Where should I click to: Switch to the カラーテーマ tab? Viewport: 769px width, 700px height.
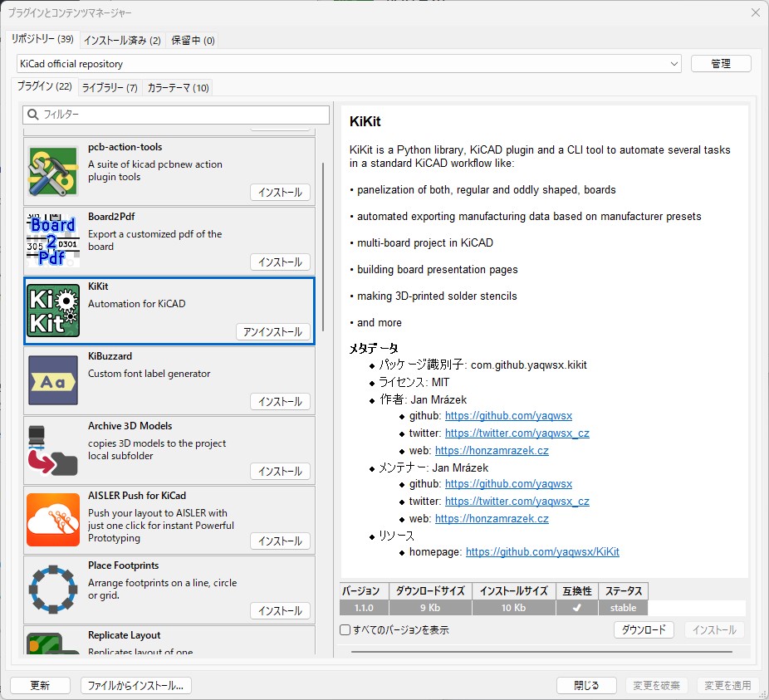pos(179,86)
